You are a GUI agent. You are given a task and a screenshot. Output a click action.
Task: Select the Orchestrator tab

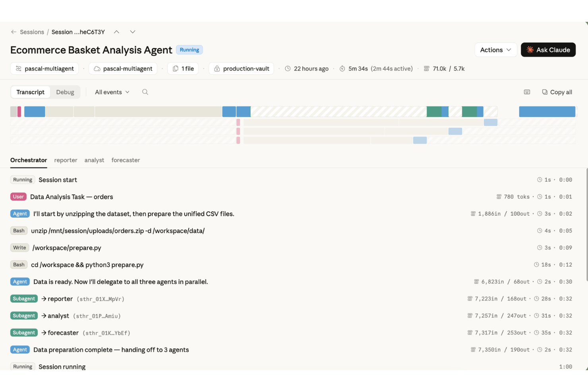(29, 160)
